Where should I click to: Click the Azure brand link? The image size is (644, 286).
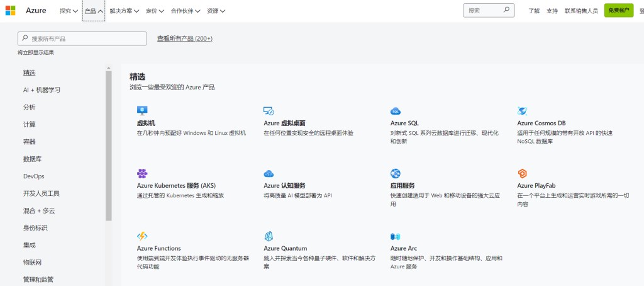click(36, 11)
